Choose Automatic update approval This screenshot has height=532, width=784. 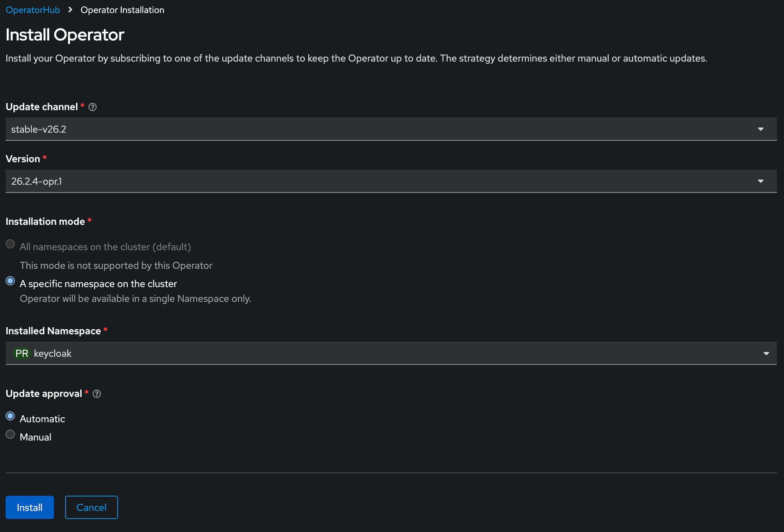coord(10,416)
